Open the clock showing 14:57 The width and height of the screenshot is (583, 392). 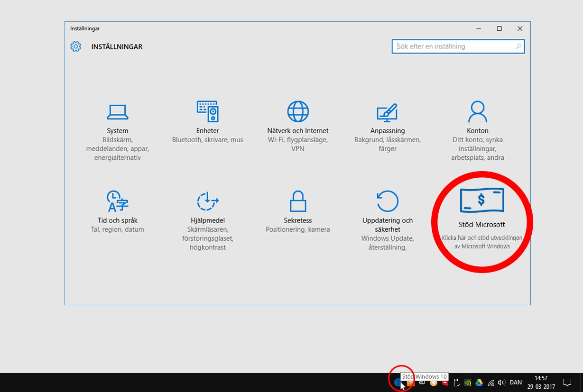click(541, 382)
